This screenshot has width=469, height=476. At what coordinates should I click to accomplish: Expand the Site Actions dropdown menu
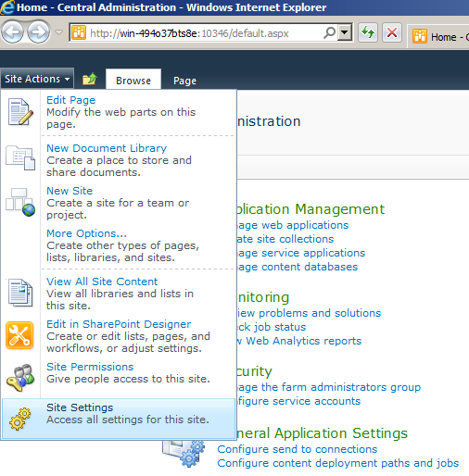(37, 79)
